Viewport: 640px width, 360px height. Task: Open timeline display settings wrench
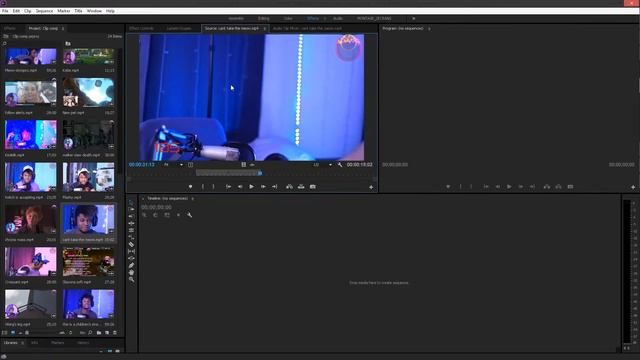pos(189,215)
